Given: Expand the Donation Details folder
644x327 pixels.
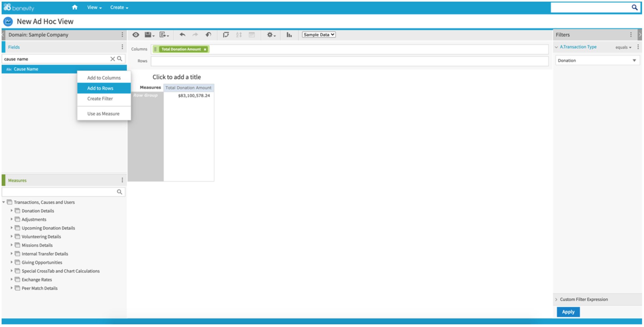Looking at the screenshot, I should point(12,211).
